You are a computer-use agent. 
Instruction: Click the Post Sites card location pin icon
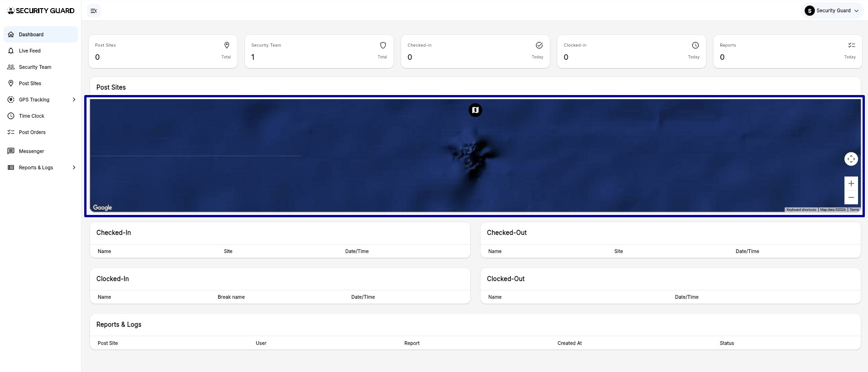pos(227,45)
